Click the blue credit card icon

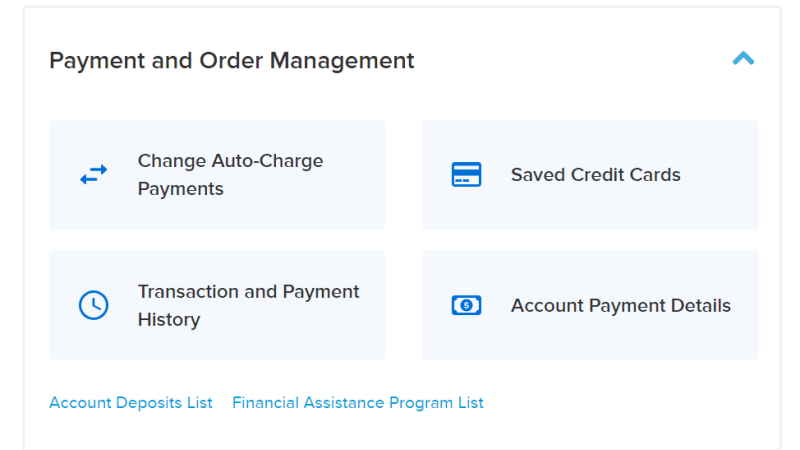pos(466,174)
